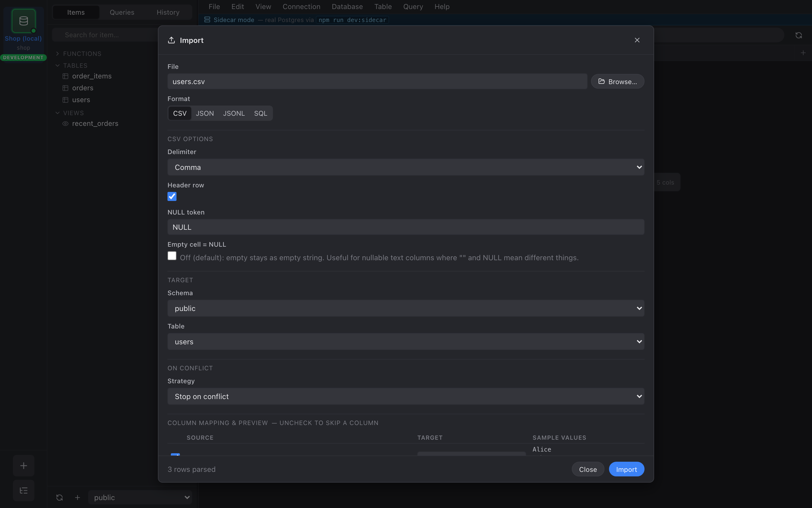Click the SAMPLE VALUES column header
Image resolution: width=812 pixels, height=508 pixels.
click(559, 438)
